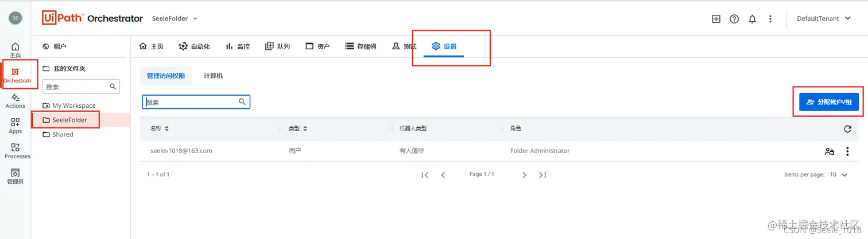Open the My Workspace folder

(69, 105)
